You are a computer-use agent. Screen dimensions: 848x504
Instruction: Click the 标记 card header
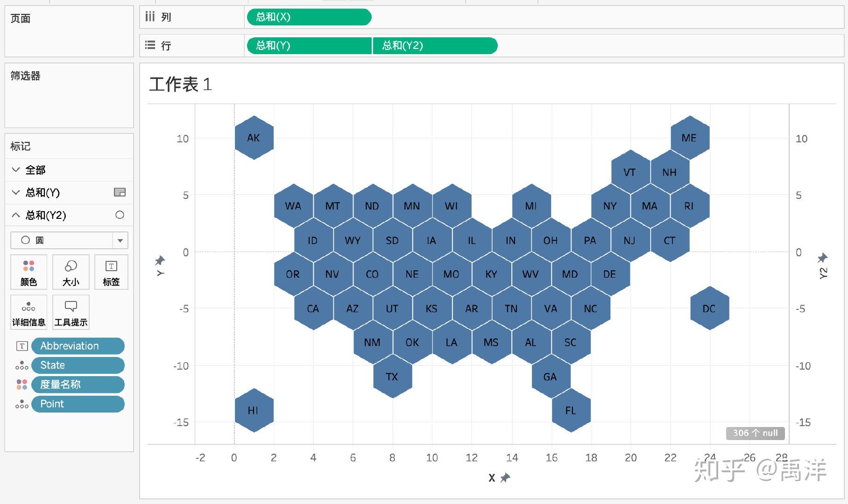pos(21,146)
